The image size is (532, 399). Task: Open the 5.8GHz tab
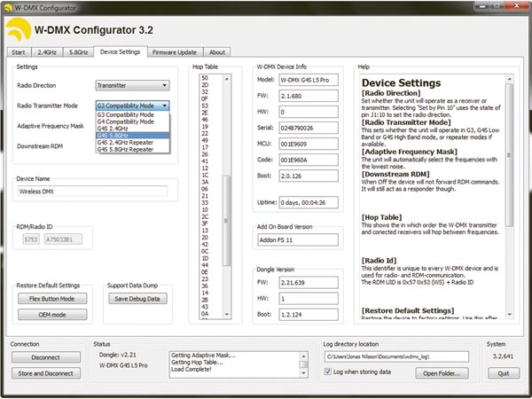tap(78, 52)
